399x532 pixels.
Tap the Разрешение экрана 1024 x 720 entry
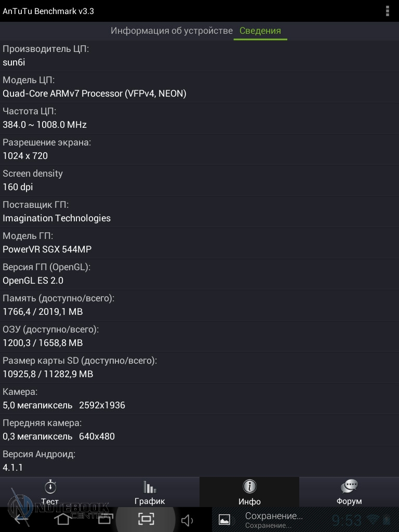coord(199,150)
